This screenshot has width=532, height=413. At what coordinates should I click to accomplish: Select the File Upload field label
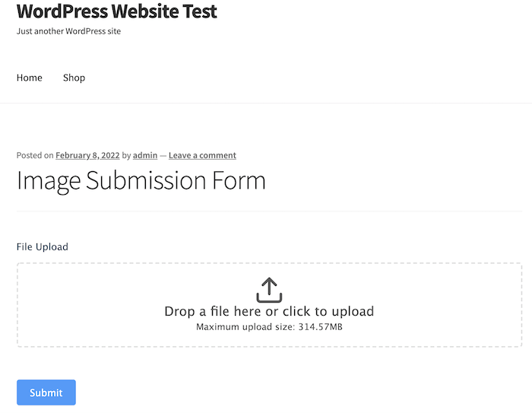(x=43, y=247)
